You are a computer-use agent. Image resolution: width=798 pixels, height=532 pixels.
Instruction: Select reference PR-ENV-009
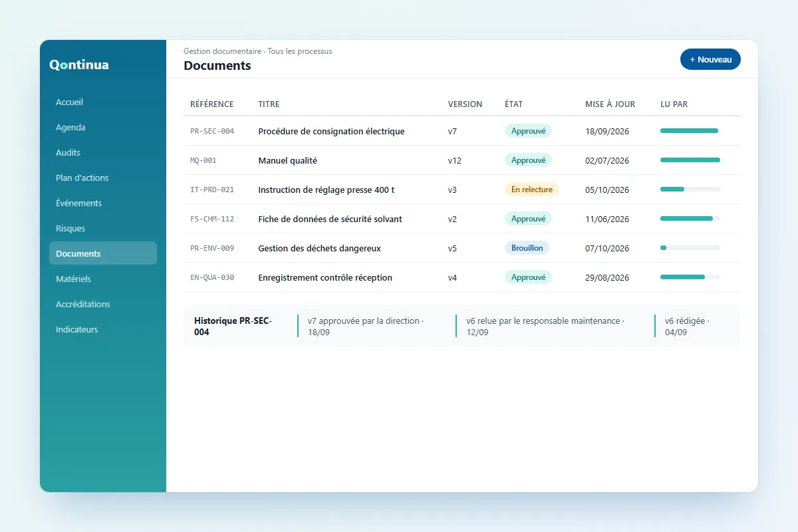(212, 248)
